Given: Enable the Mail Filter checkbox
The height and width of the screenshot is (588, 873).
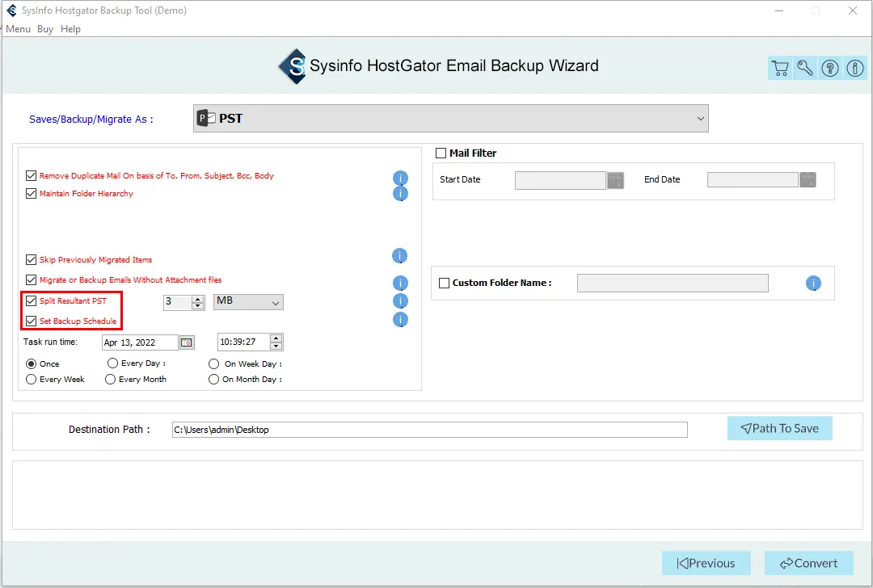Looking at the screenshot, I should (x=441, y=153).
